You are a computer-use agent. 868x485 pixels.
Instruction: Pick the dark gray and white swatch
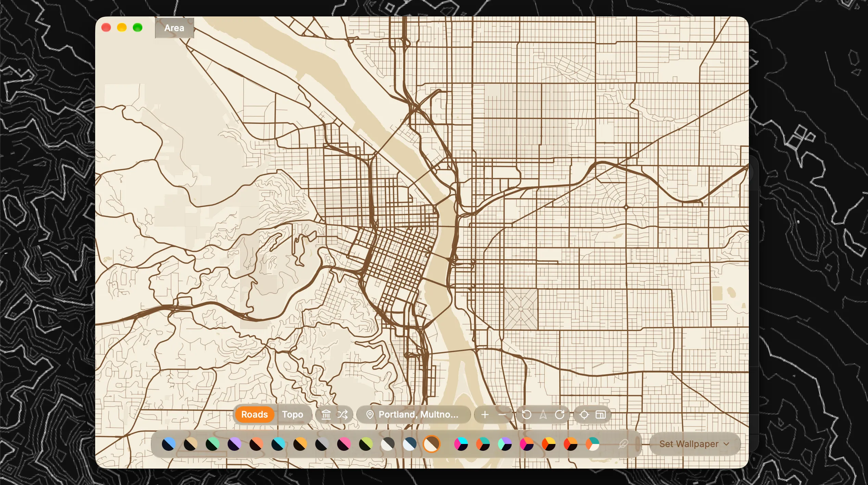tap(388, 444)
